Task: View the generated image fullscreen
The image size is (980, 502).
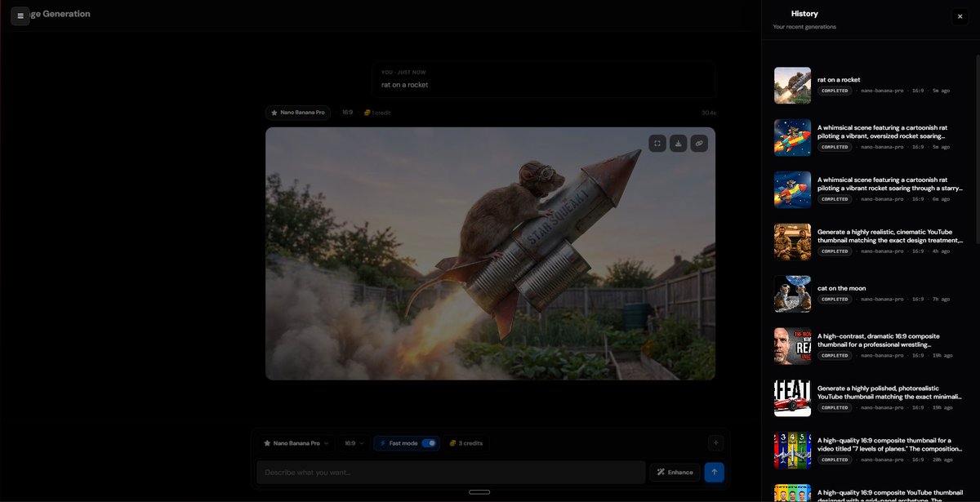Action: coord(657,143)
